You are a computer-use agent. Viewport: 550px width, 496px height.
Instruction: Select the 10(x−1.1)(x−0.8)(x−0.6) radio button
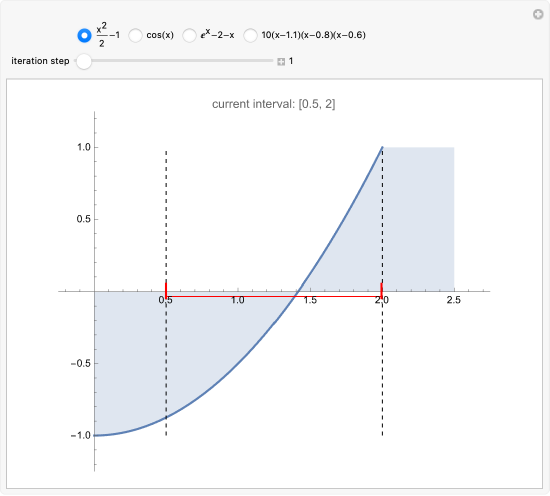pyautogui.click(x=250, y=35)
